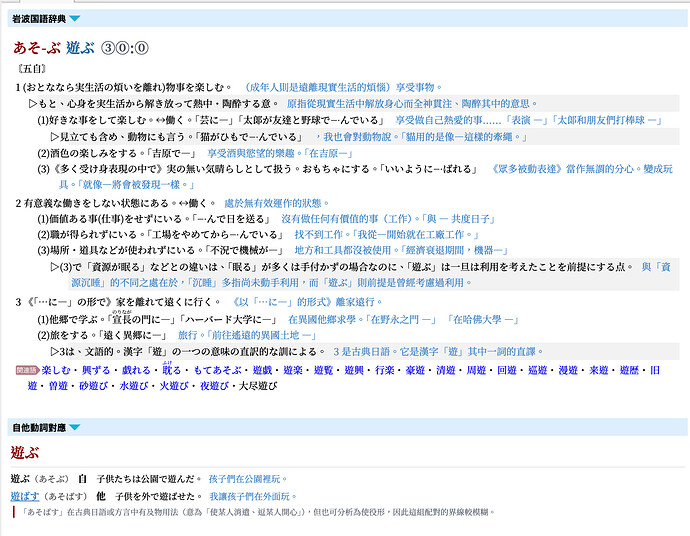This screenshot has height=536, width=690.
Task: Go to the 遊興 entry
Action: [354, 370]
